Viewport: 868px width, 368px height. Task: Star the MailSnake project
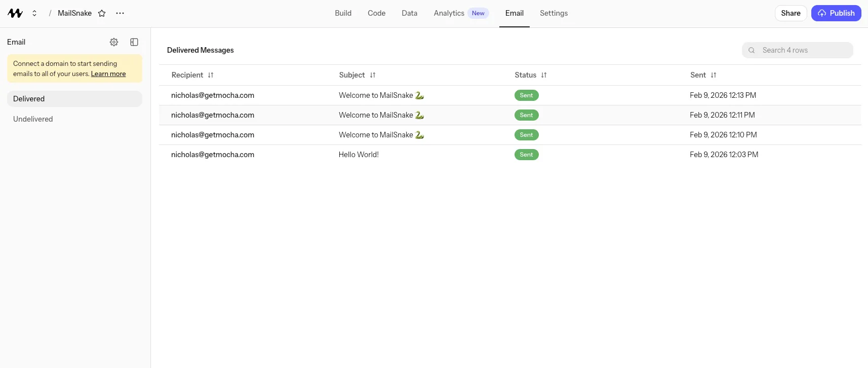102,13
